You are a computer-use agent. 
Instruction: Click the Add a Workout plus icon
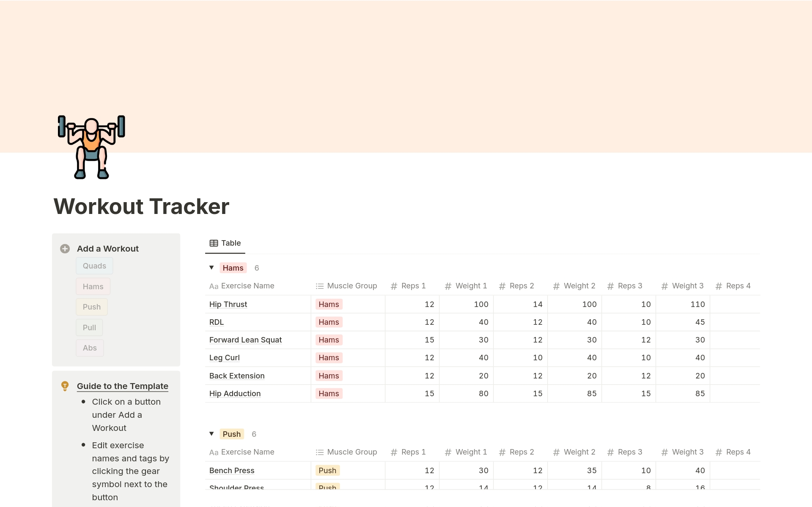pos(65,248)
